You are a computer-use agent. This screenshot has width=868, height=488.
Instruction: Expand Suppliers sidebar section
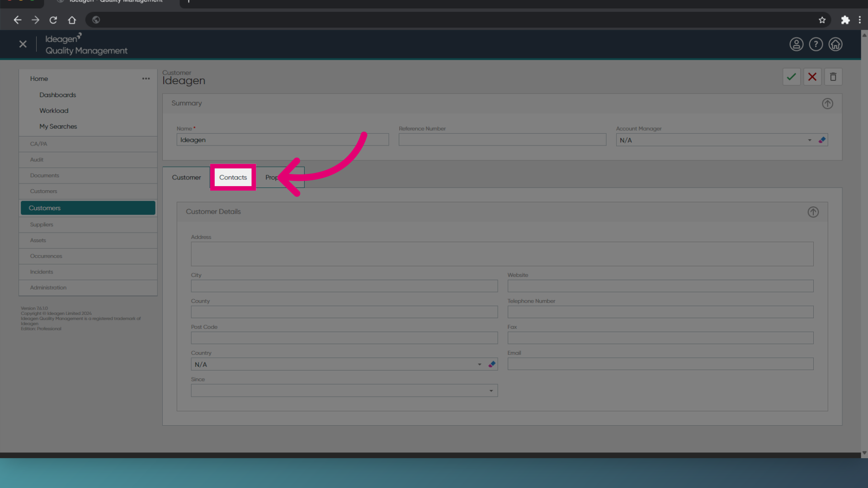[88, 225]
